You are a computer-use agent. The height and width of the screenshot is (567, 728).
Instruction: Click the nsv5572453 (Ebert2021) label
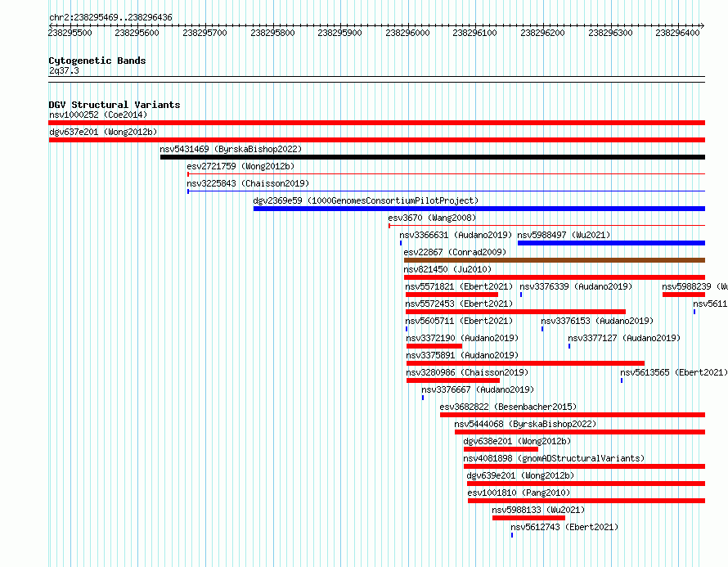[x=459, y=304]
